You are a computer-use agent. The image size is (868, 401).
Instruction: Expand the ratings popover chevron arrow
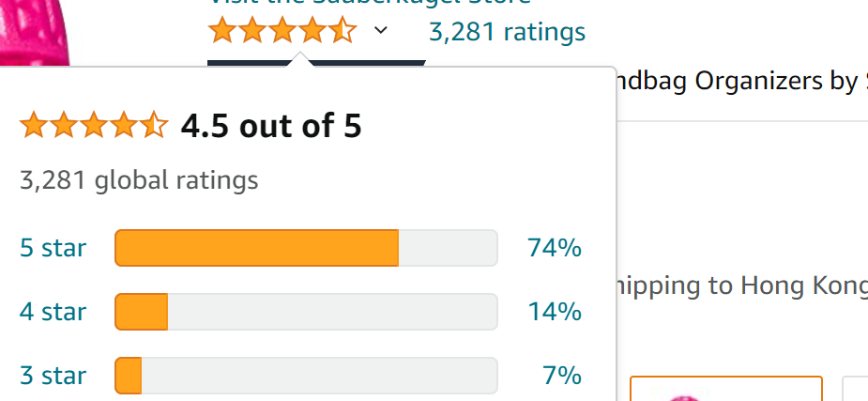[x=381, y=30]
